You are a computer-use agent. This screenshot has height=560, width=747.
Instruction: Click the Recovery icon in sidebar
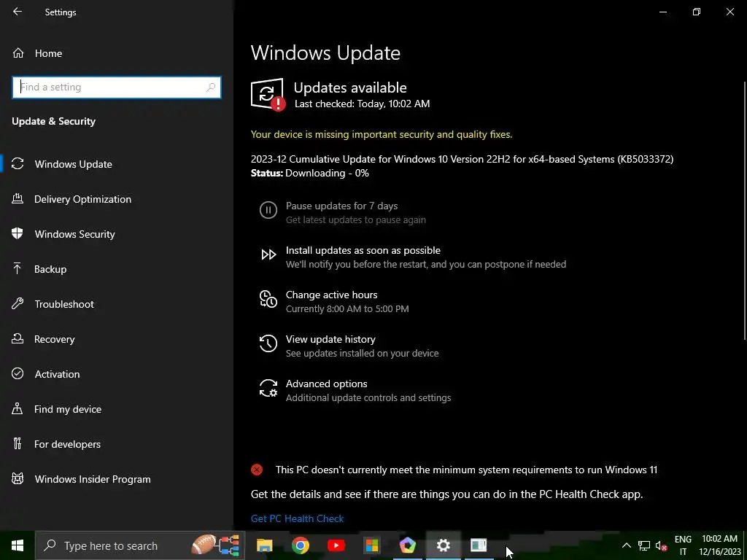(x=18, y=338)
